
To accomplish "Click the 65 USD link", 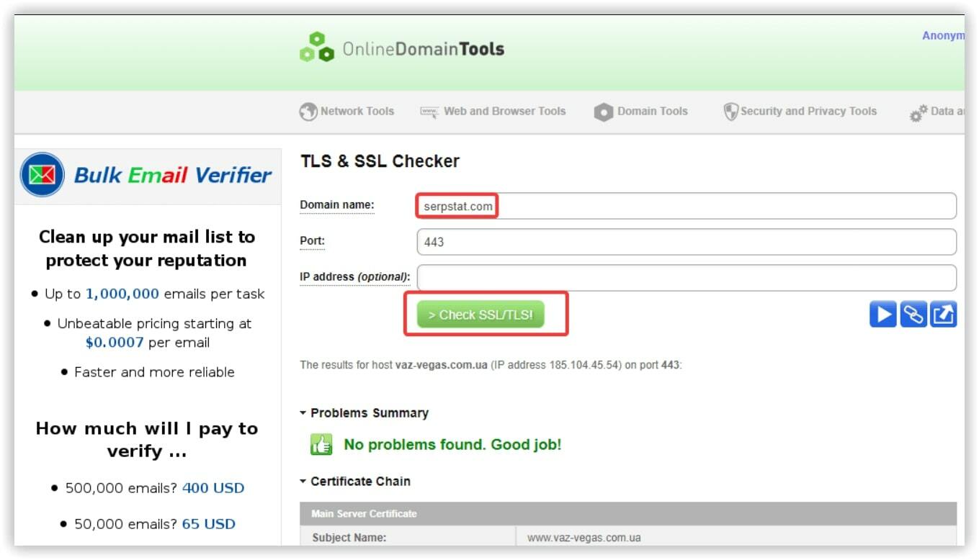I will (x=209, y=524).
